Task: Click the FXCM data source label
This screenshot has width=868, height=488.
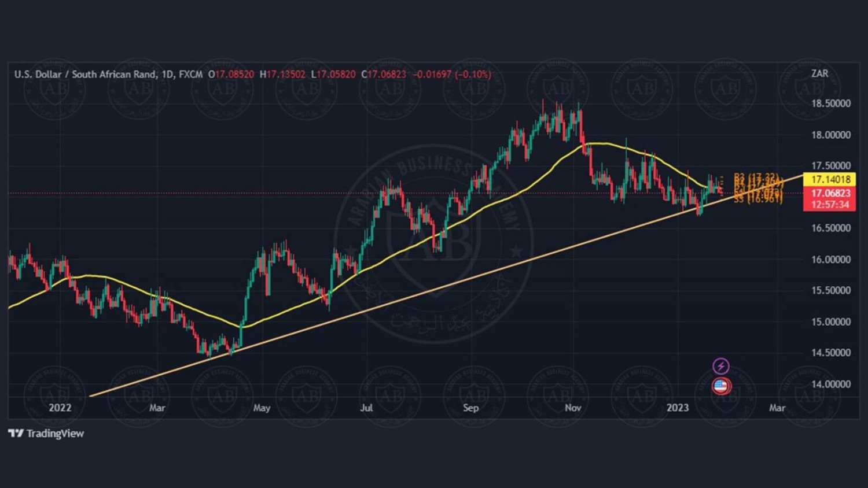Action: click(191, 74)
